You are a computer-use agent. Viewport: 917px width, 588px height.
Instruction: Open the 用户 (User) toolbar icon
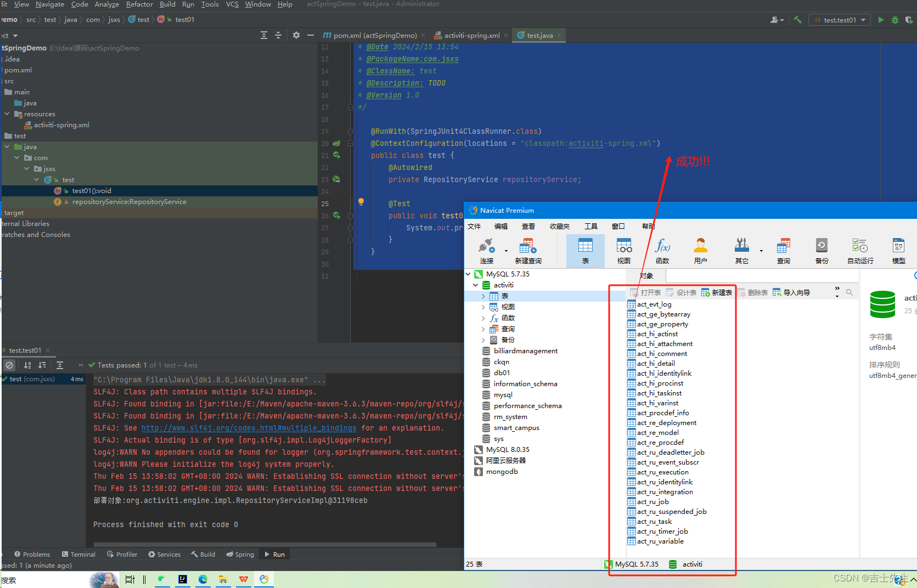(x=701, y=251)
